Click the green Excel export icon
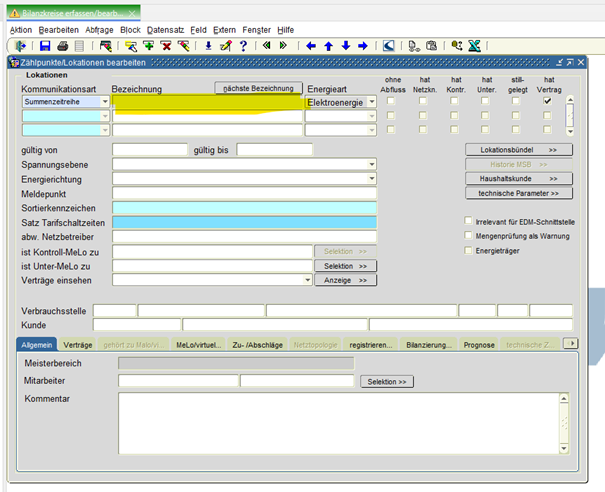The height and width of the screenshot is (492, 605). coord(474,46)
